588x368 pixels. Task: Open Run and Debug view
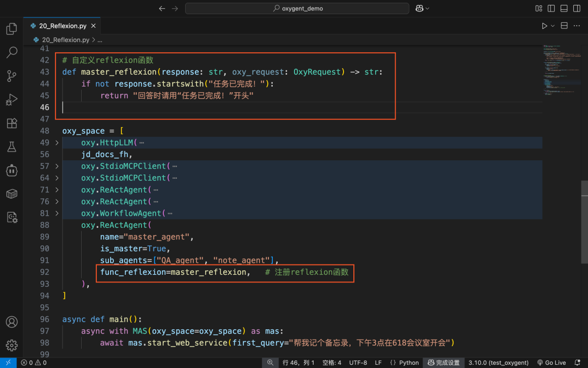(x=11, y=100)
